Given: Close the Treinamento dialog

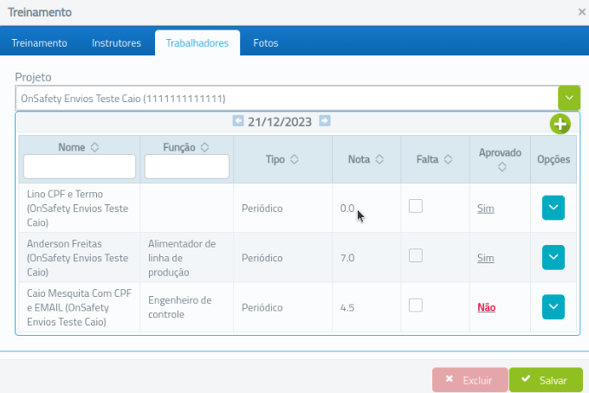Looking at the screenshot, I should pos(582,12).
